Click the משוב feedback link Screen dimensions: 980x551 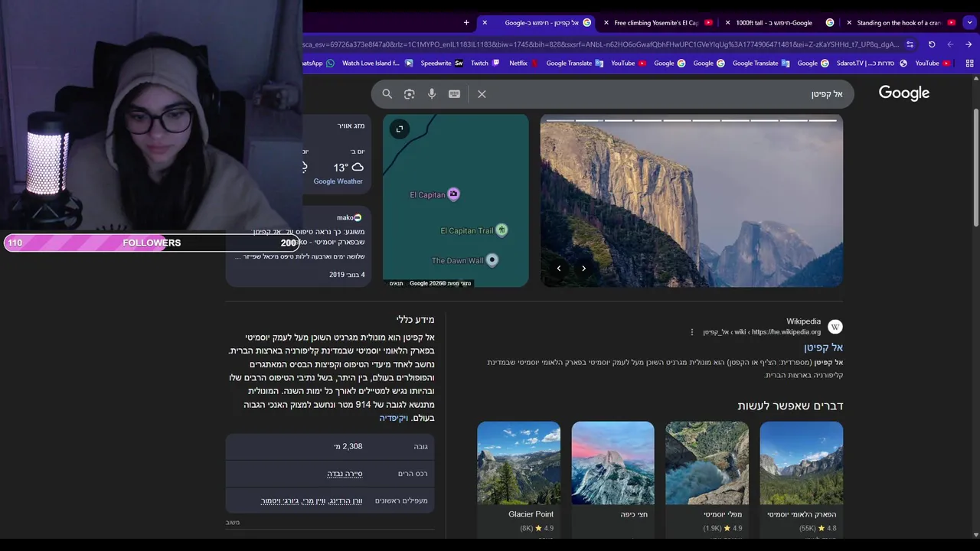pyautogui.click(x=233, y=522)
